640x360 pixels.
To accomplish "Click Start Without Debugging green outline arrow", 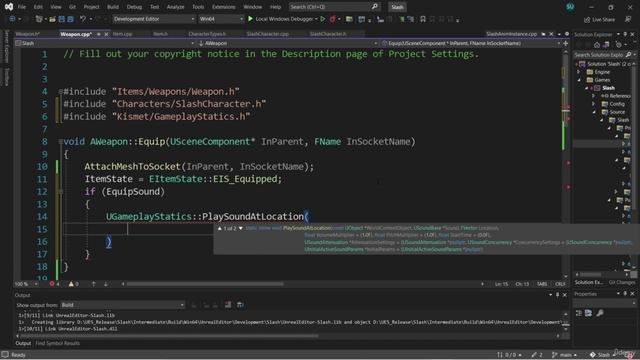I will click(323, 19).
